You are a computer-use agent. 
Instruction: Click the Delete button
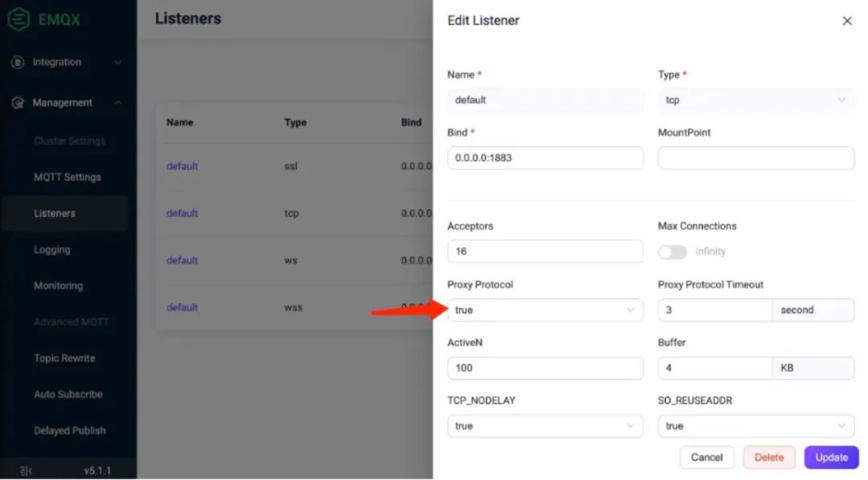coord(769,457)
